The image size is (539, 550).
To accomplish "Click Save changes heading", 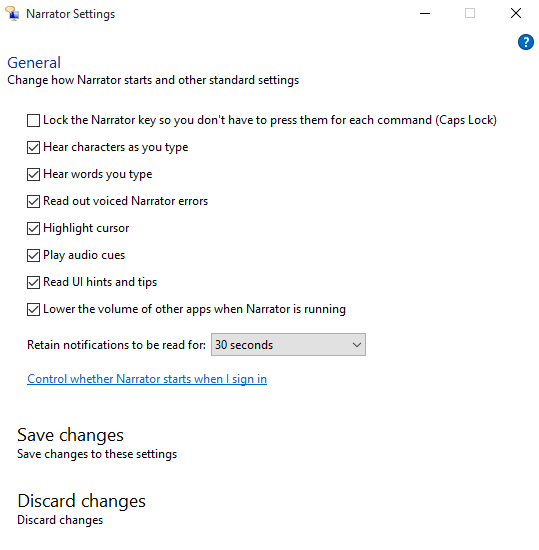I will (x=70, y=435).
